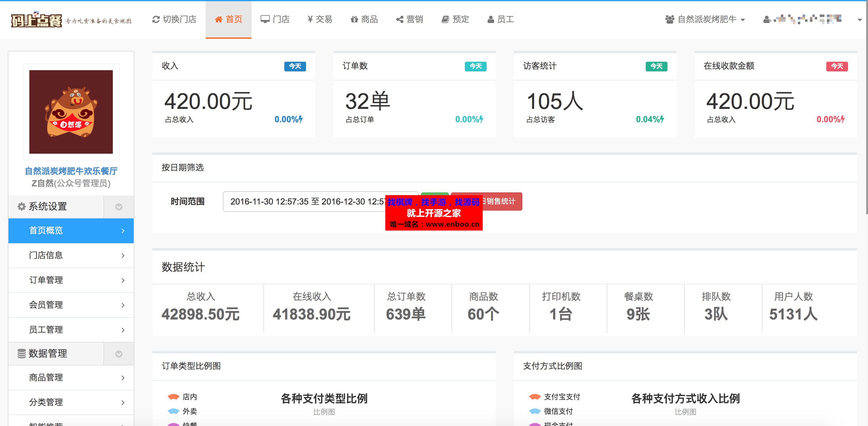Click the 639单 total orders value
The image size is (868, 426).
pyautogui.click(x=406, y=314)
